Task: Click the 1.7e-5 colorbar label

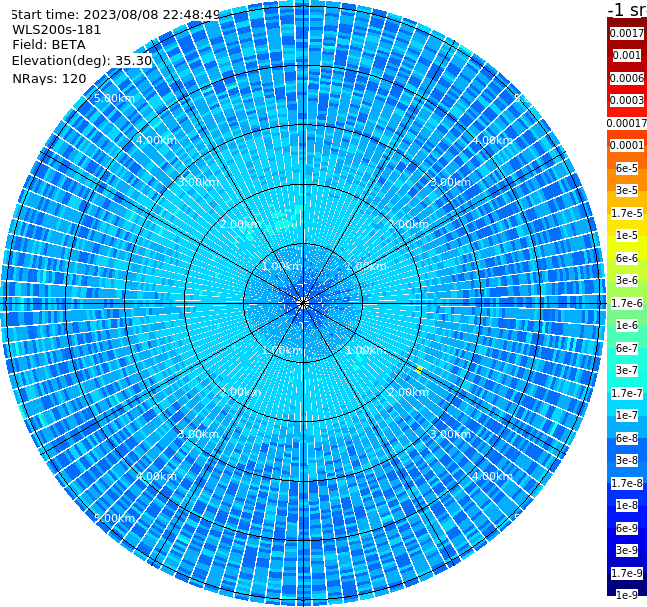Action: coord(627,213)
